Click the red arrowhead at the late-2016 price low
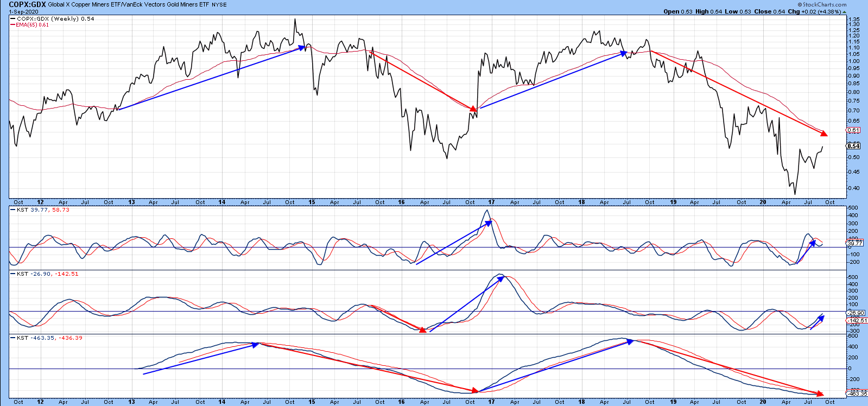 (x=473, y=109)
